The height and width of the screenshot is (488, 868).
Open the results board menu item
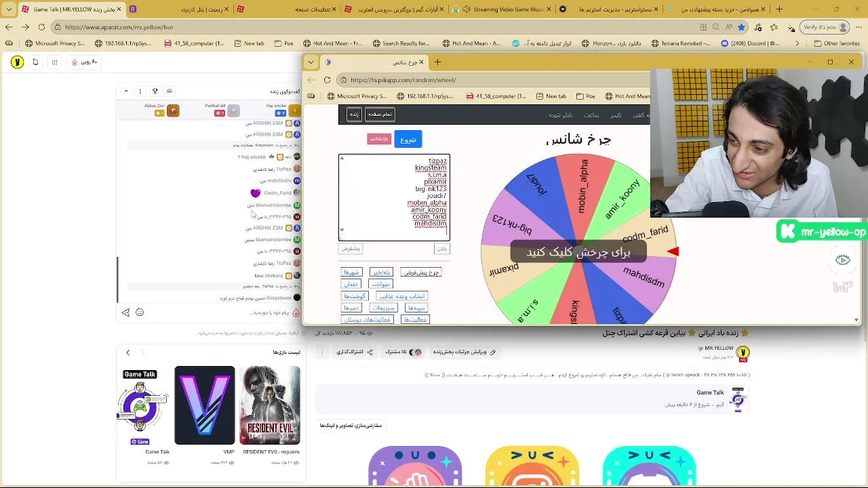[x=561, y=115]
